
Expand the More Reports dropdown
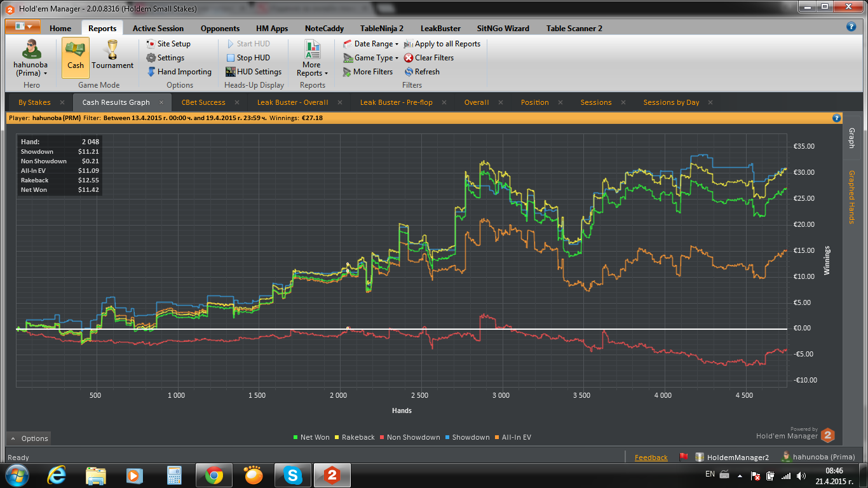click(x=312, y=57)
